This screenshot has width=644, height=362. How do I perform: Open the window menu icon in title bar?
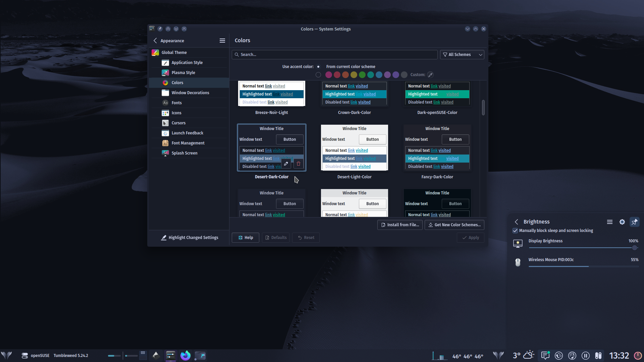[152, 29]
